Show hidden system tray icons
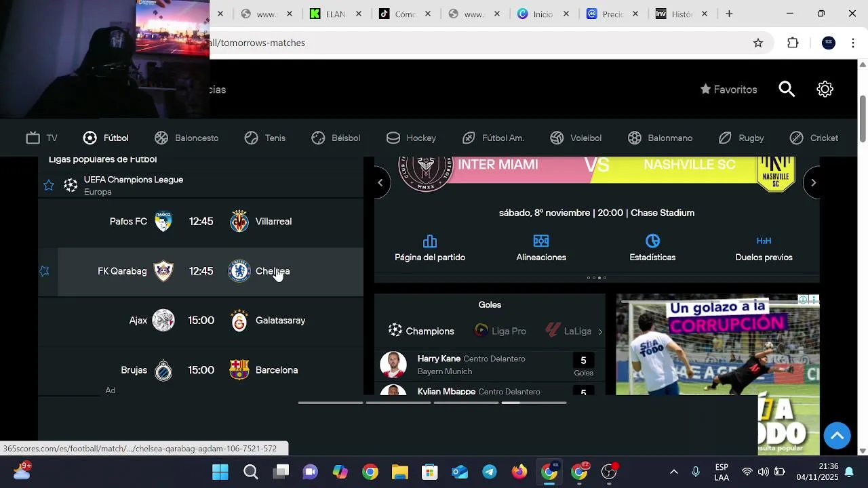 coord(673,472)
